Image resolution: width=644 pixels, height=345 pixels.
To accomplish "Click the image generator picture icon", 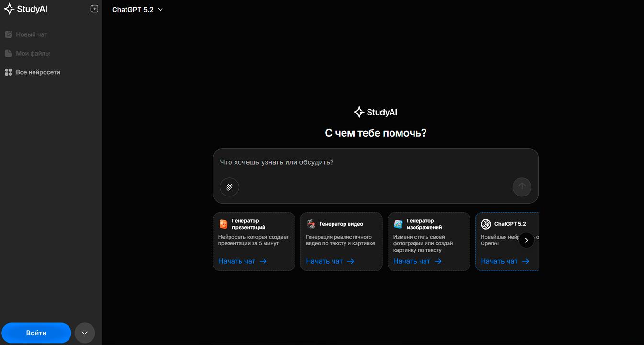I will 398,224.
